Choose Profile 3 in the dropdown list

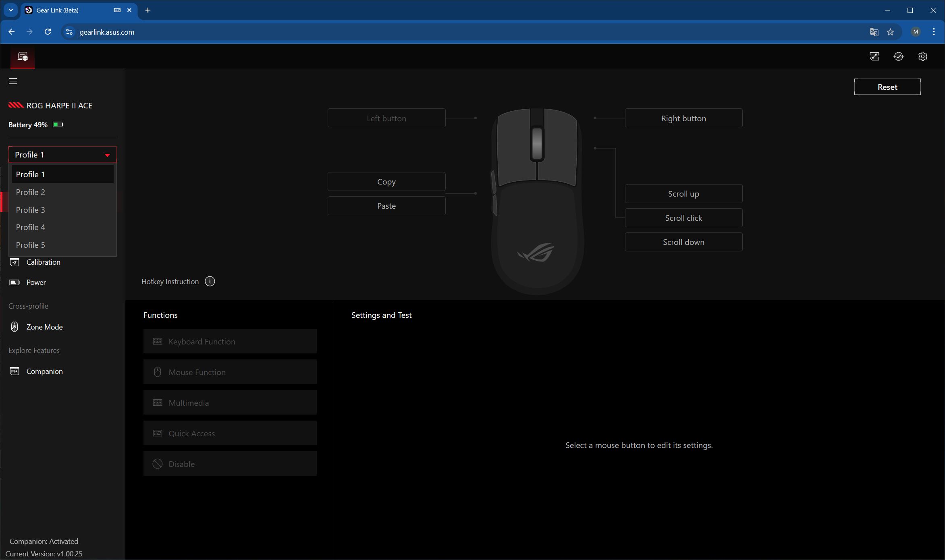[x=62, y=210]
